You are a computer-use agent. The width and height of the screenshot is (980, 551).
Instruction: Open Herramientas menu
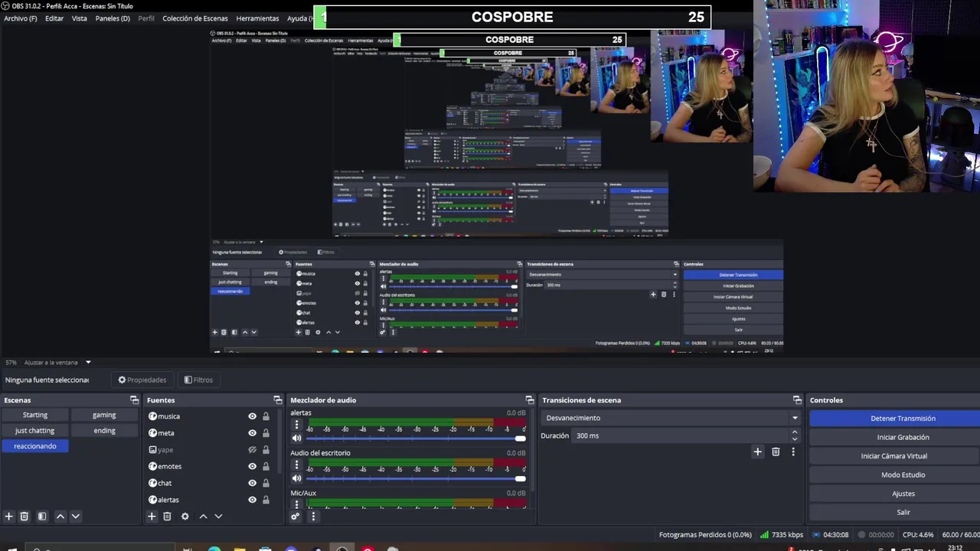pos(257,18)
